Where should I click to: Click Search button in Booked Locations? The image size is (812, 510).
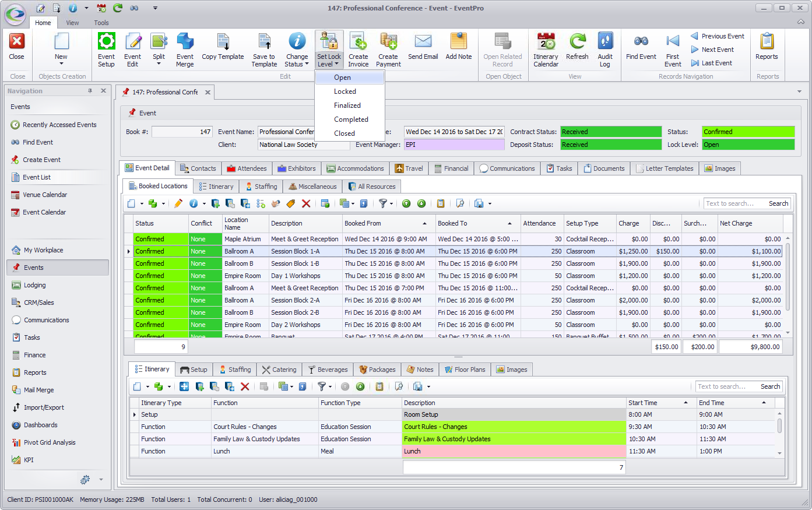coord(778,203)
